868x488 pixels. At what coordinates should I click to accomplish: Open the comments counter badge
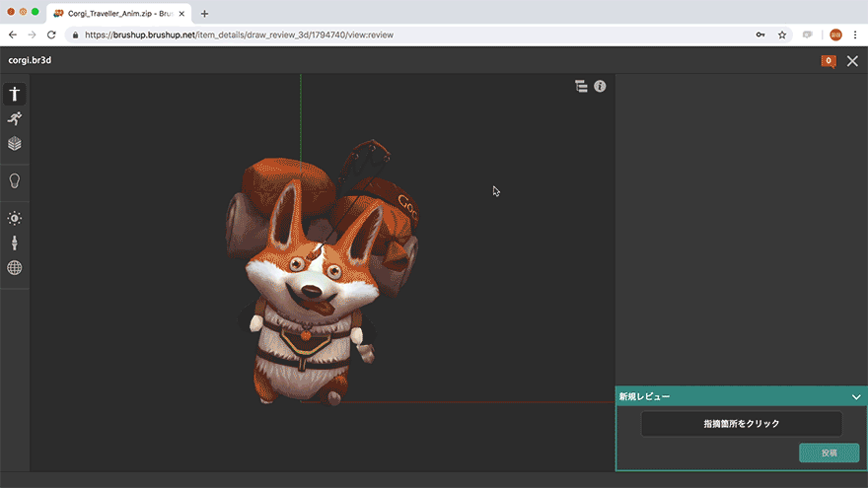pos(829,61)
